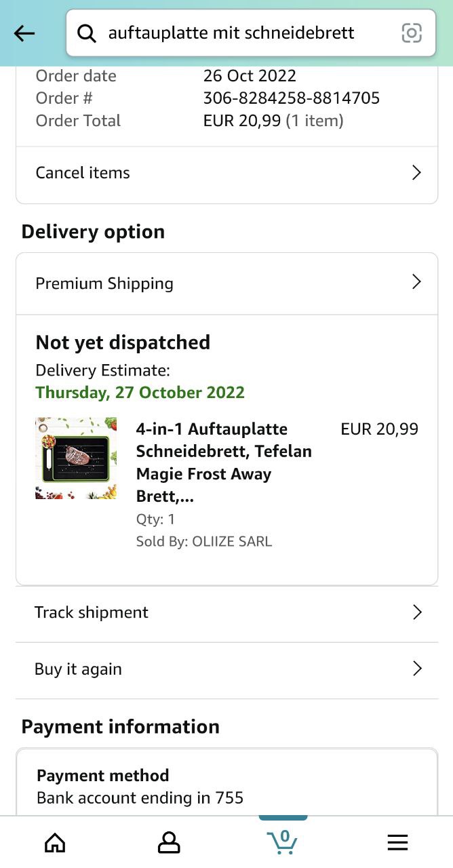Tap the back arrow icon
This screenshot has width=453, height=868.
click(24, 33)
